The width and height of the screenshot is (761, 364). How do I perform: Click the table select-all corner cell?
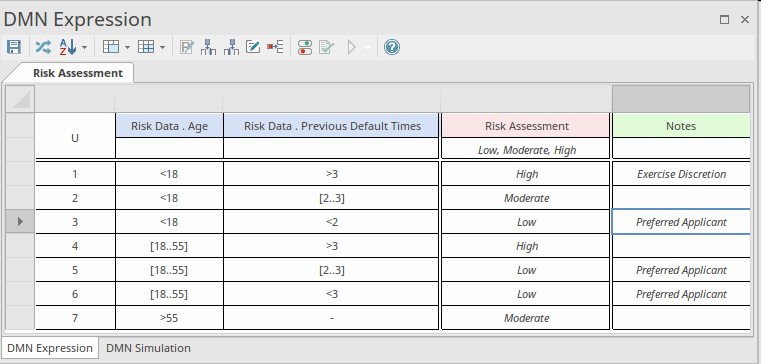click(20, 99)
